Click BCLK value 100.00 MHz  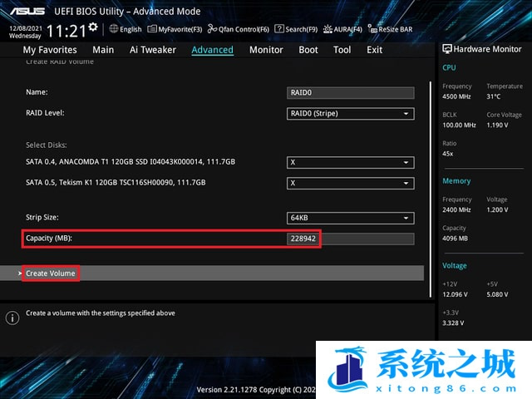click(x=459, y=126)
